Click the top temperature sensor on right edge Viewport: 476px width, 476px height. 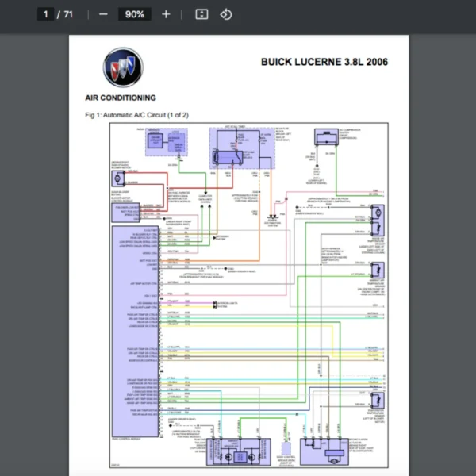pos(378,213)
